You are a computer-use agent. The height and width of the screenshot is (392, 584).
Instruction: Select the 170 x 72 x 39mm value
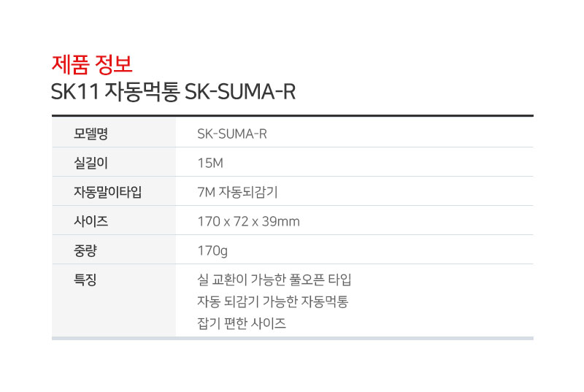tap(249, 221)
